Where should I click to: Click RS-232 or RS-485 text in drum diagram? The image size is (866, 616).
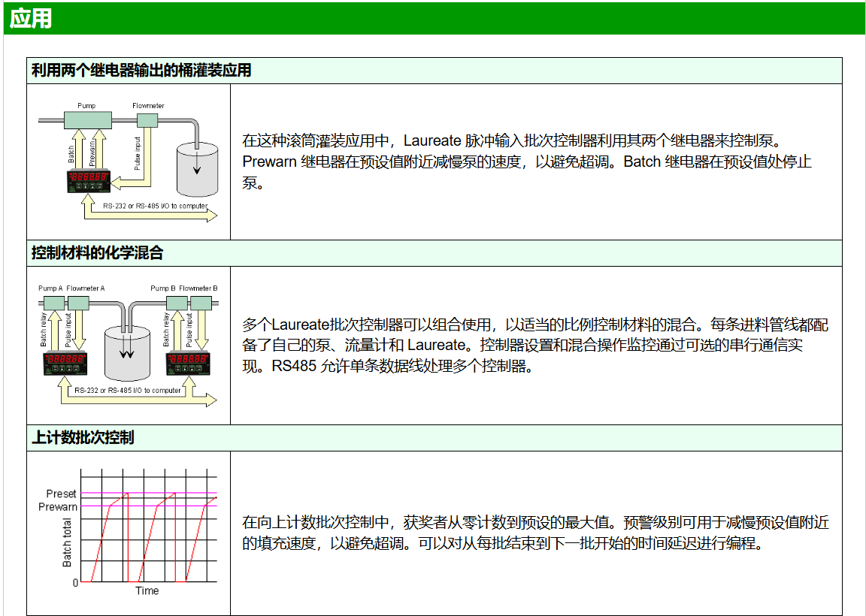155,206
